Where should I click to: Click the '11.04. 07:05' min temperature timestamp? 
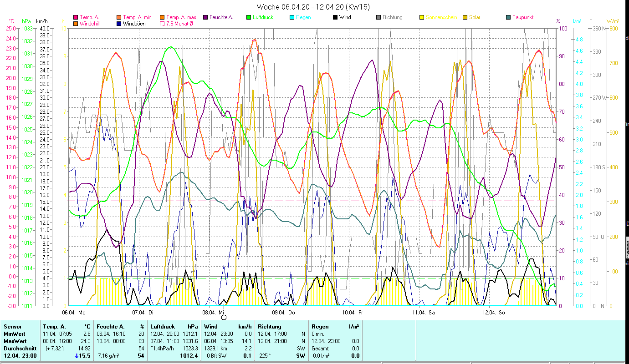[57, 334]
